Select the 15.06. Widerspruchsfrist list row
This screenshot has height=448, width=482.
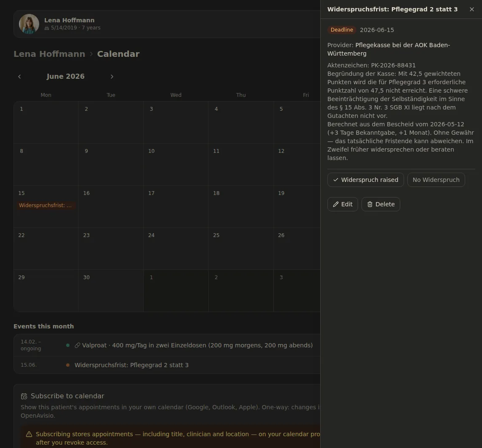coord(167,365)
